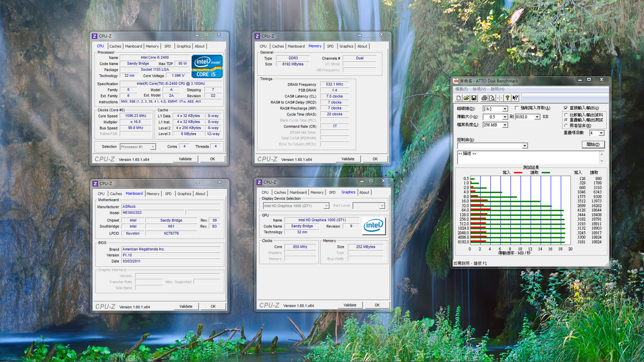The width and height of the screenshot is (644, 362).
Task: Switch to SPD tab in CPU-Z memory window
Action: click(330, 47)
